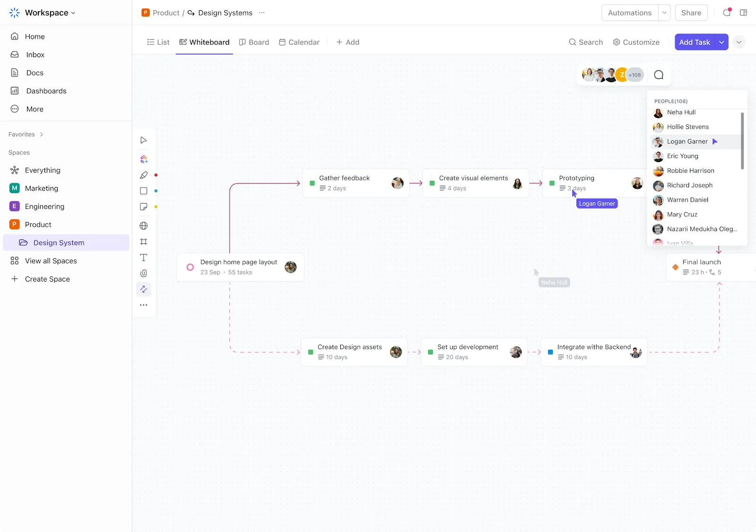756x532 pixels.
Task: Select the text tool
Action: (x=144, y=257)
